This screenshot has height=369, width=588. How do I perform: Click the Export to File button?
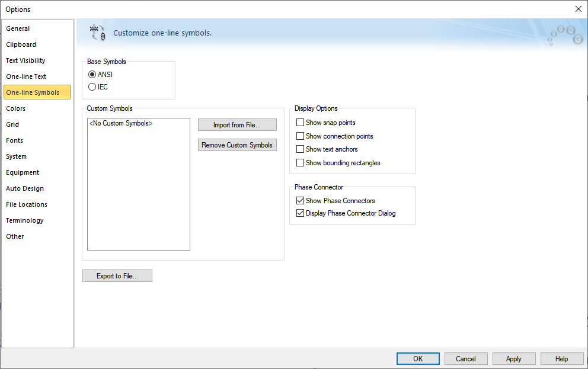click(117, 276)
